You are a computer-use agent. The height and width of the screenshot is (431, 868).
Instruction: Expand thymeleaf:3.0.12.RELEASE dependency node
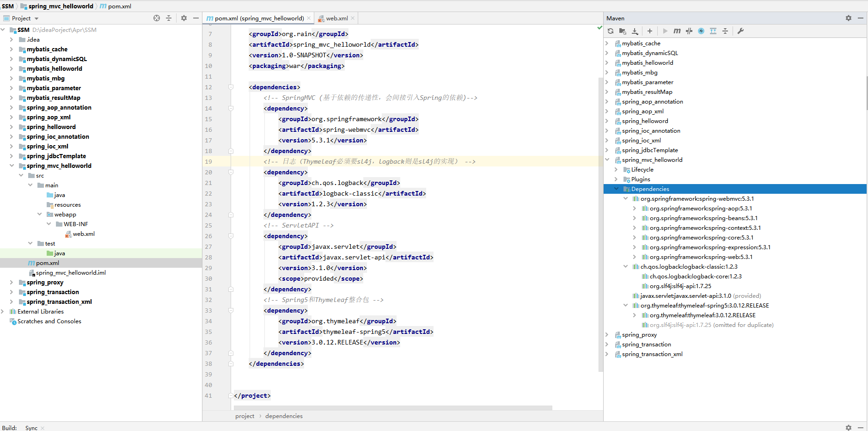635,315
